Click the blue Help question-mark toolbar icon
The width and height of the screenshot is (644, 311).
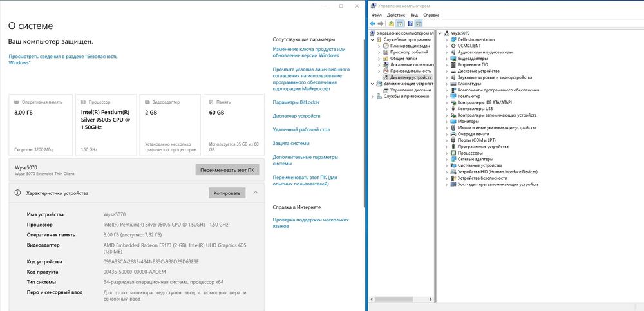(x=410, y=23)
